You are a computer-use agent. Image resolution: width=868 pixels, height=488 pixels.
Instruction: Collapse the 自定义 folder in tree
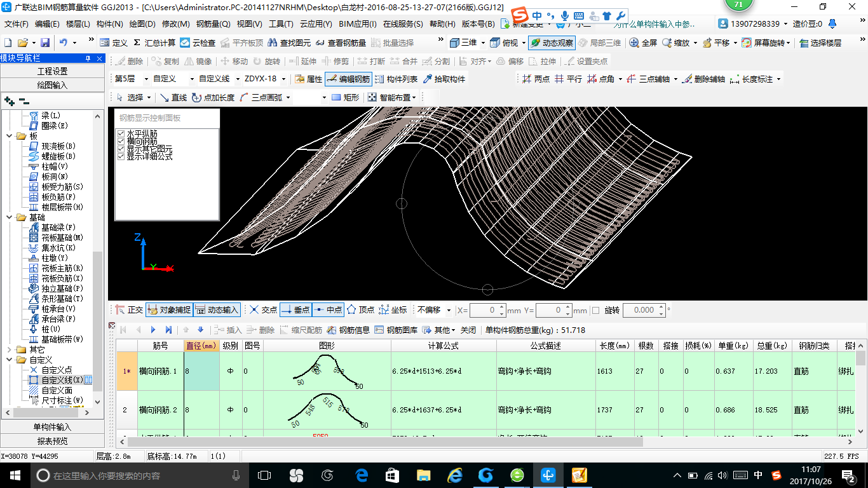point(8,360)
